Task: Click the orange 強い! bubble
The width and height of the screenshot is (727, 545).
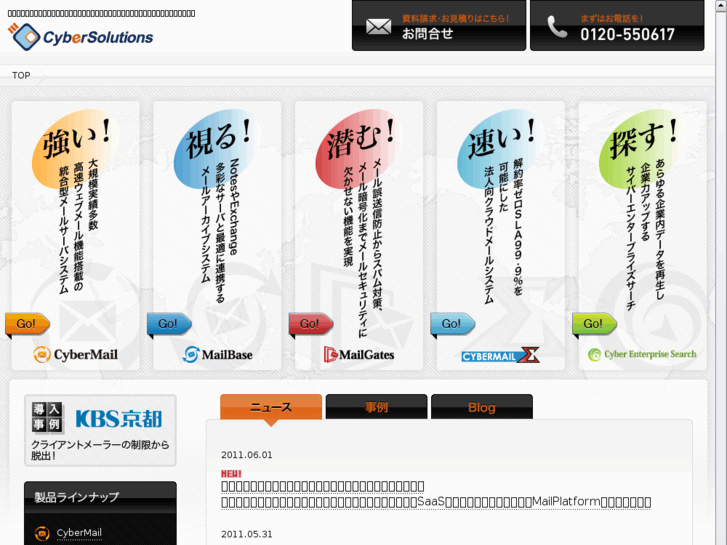Action: (x=74, y=148)
